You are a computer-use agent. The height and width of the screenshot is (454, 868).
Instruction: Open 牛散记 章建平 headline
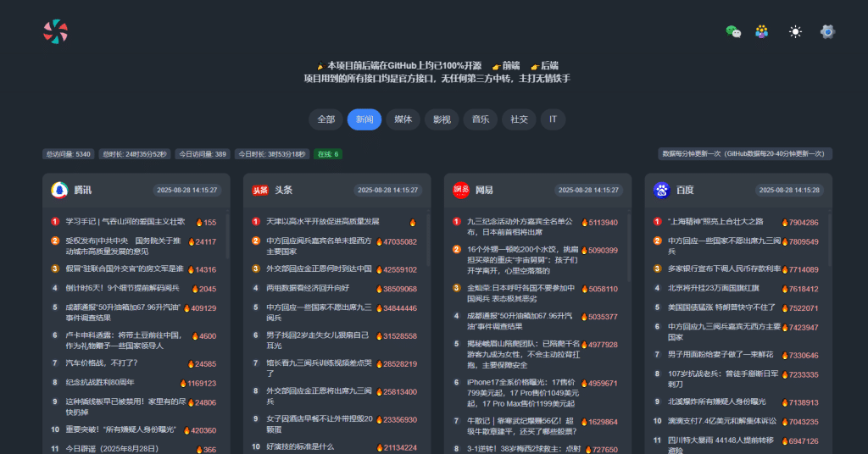pyautogui.click(x=522, y=426)
